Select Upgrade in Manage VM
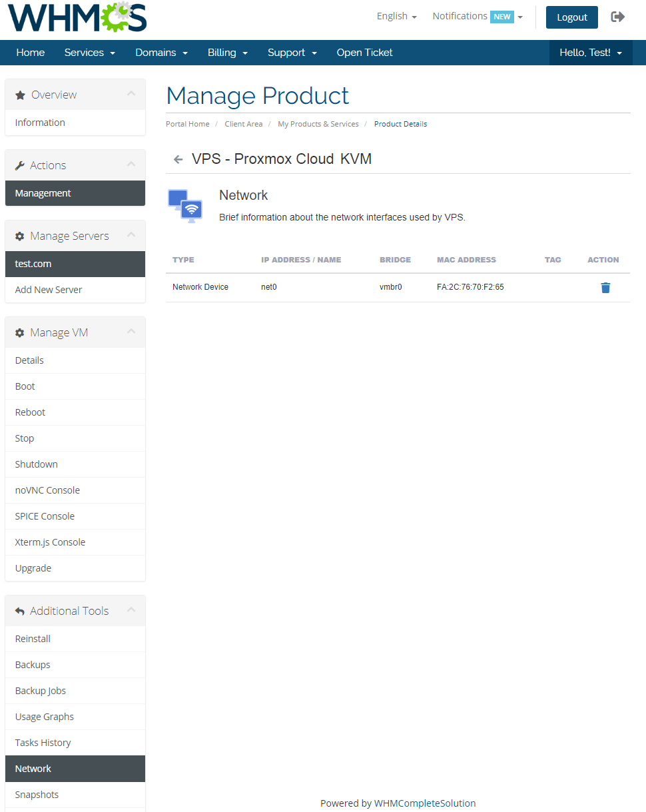This screenshot has width=646, height=812. (75, 568)
